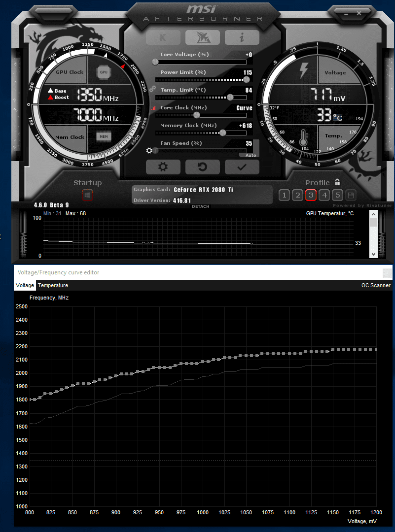Click the 7000 MHz memory clock readout

click(x=96, y=115)
